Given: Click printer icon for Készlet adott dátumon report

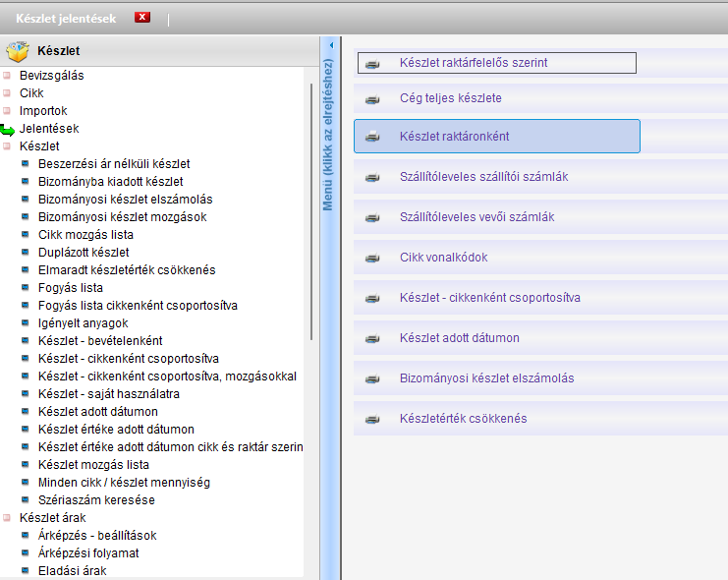Looking at the screenshot, I should coord(372,339).
